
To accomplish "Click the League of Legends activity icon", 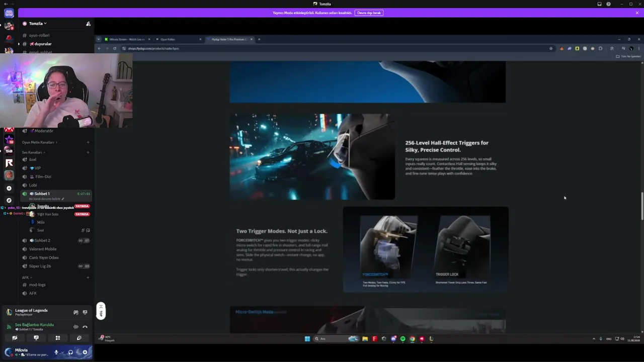I will coord(9,312).
